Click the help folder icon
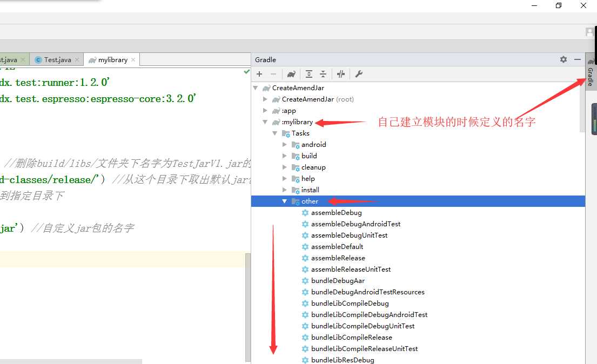Viewport: 597px width, 364px height. pos(296,179)
